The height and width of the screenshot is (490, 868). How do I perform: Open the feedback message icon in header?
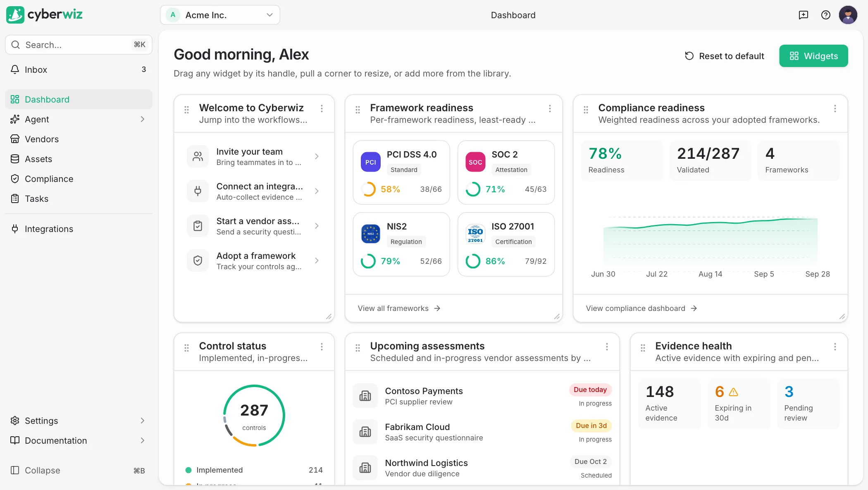(x=803, y=15)
